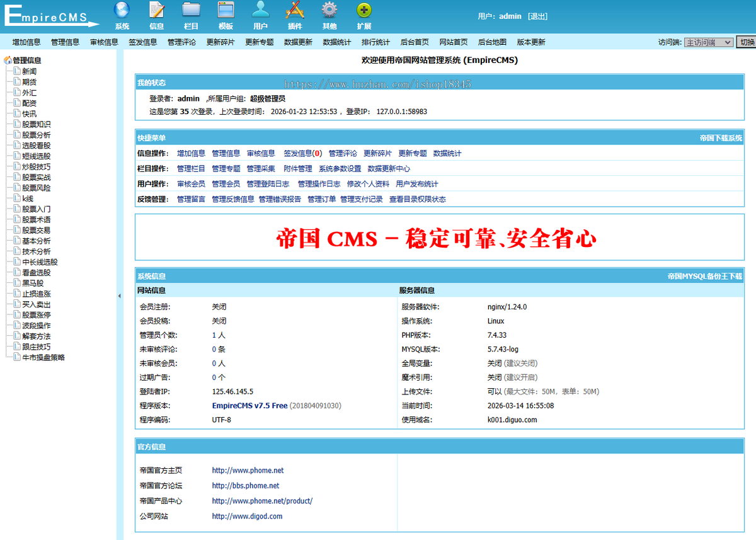Viewport: 756px width, 540px height.
Task: Open the 系统 globe icon
Action: pyautogui.click(x=122, y=10)
